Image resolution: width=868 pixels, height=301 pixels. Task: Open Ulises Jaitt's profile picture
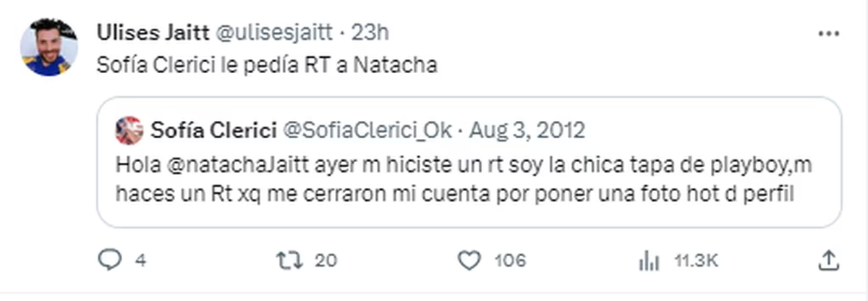[49, 47]
